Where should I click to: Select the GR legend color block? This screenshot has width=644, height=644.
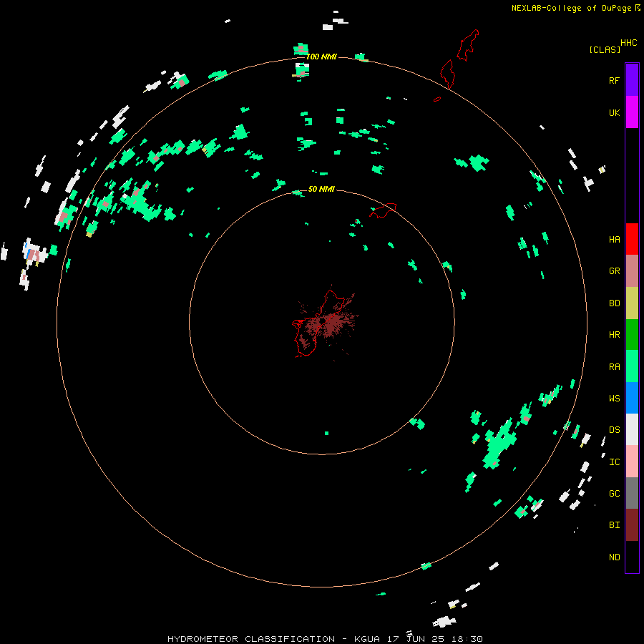632,270
